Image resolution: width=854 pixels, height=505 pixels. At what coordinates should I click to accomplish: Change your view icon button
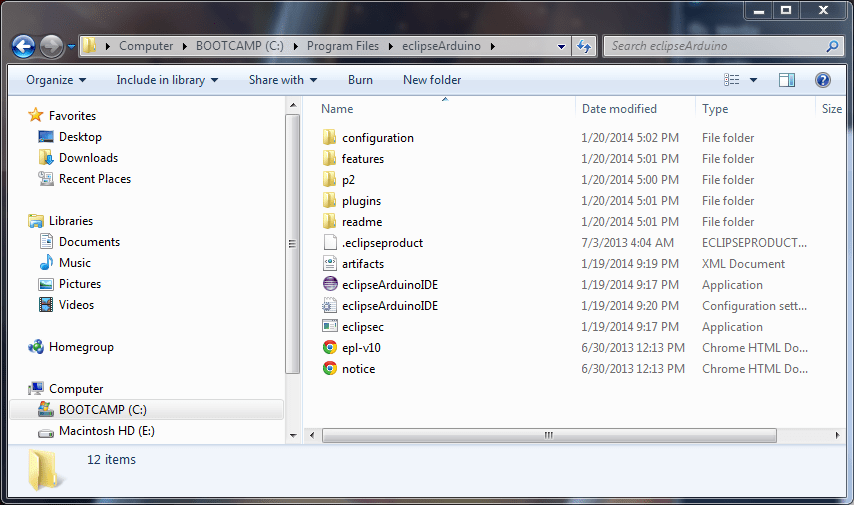tap(731, 80)
